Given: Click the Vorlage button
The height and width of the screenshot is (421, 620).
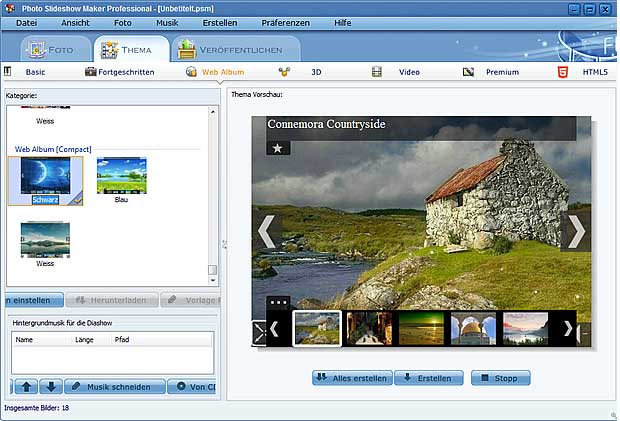Looking at the screenshot, I should click(x=190, y=300).
